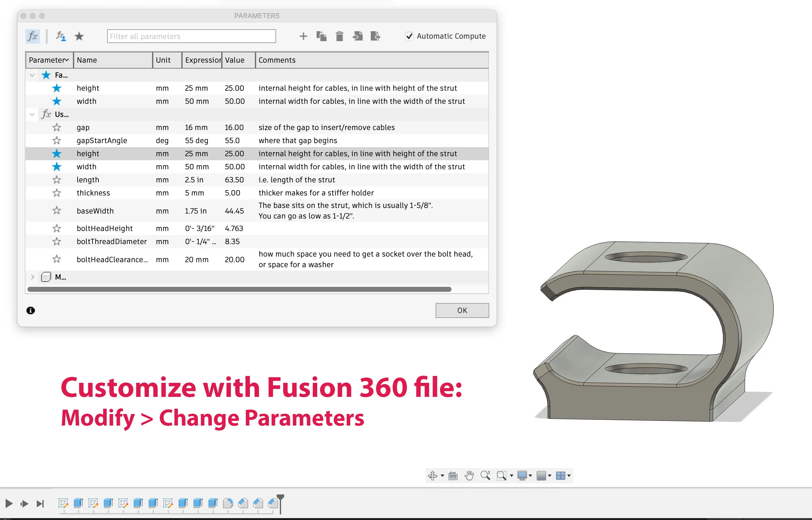Open the Zoom Window dropdown arrow
This screenshot has width=812, height=520.
click(x=512, y=476)
